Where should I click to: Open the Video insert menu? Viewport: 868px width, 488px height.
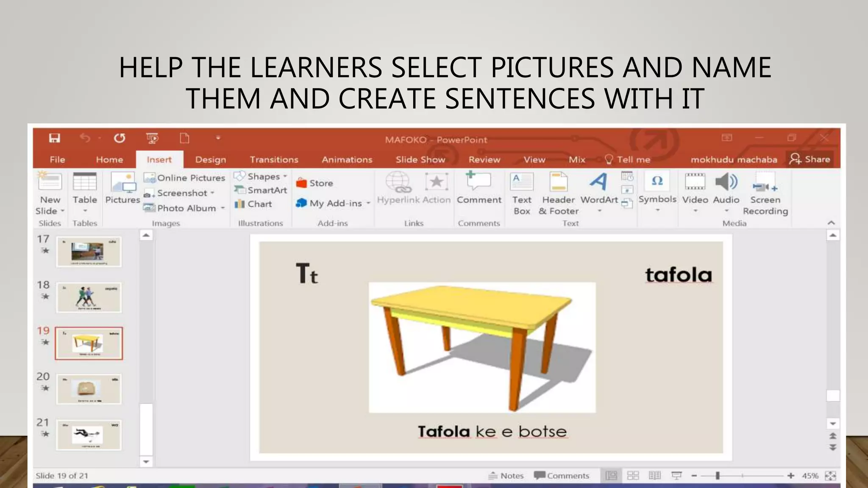coord(695,192)
